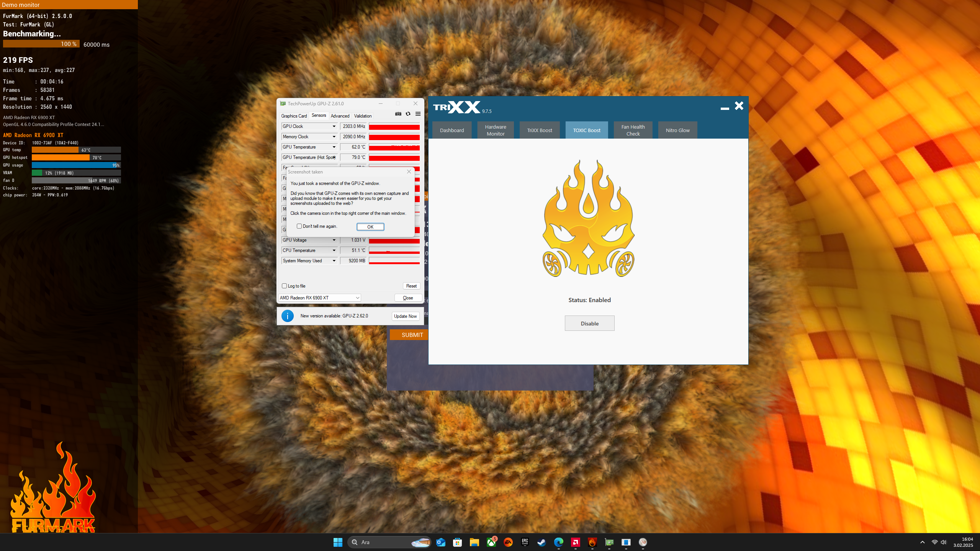Open the TriXX Boost tab
This screenshot has height=551, width=980.
(x=540, y=130)
